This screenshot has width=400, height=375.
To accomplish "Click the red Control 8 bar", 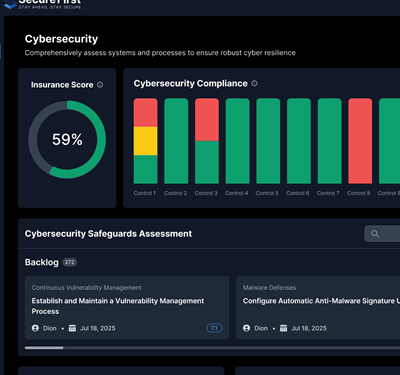I will [360, 141].
